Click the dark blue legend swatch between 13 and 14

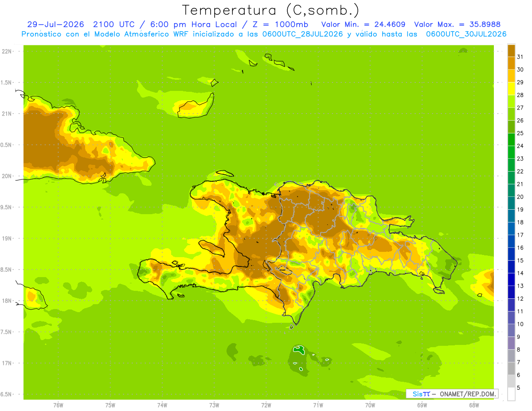511,279
